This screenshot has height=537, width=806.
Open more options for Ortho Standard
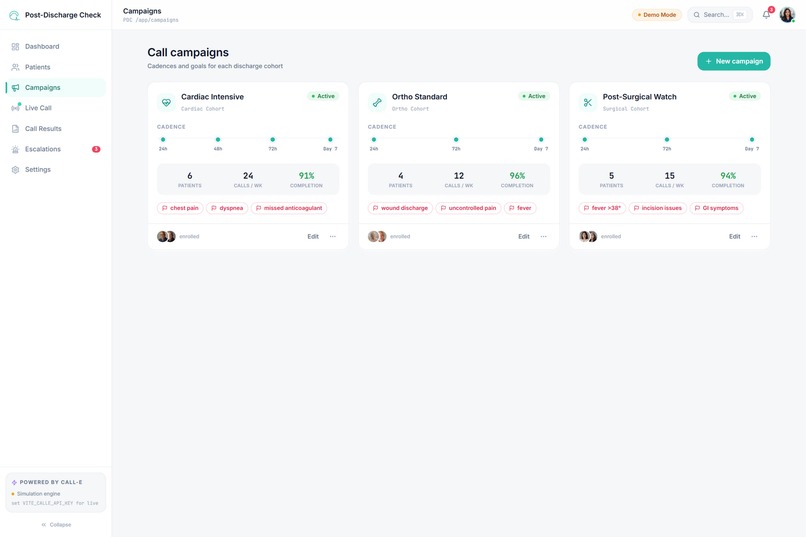pyautogui.click(x=543, y=236)
